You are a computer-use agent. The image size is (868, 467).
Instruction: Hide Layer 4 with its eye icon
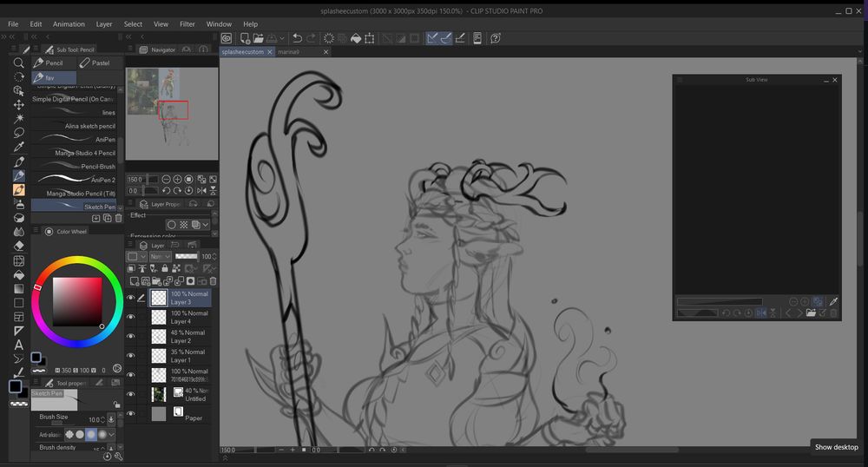click(131, 318)
